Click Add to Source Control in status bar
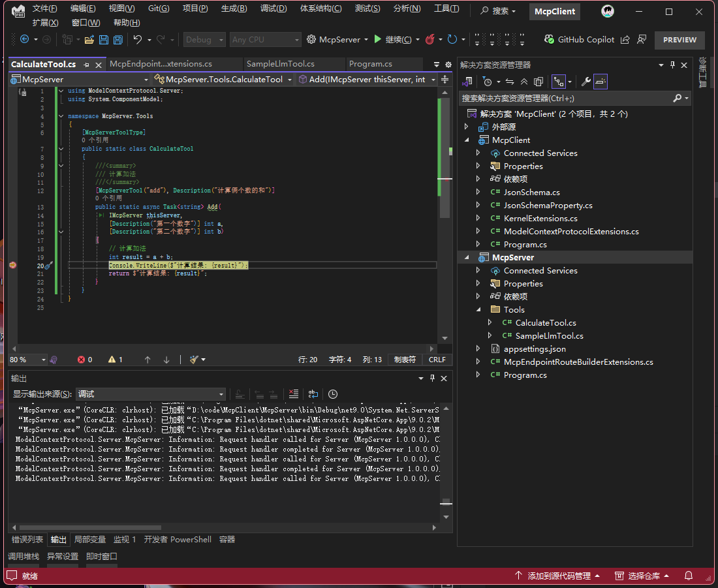This screenshot has width=718, height=588. (558, 576)
